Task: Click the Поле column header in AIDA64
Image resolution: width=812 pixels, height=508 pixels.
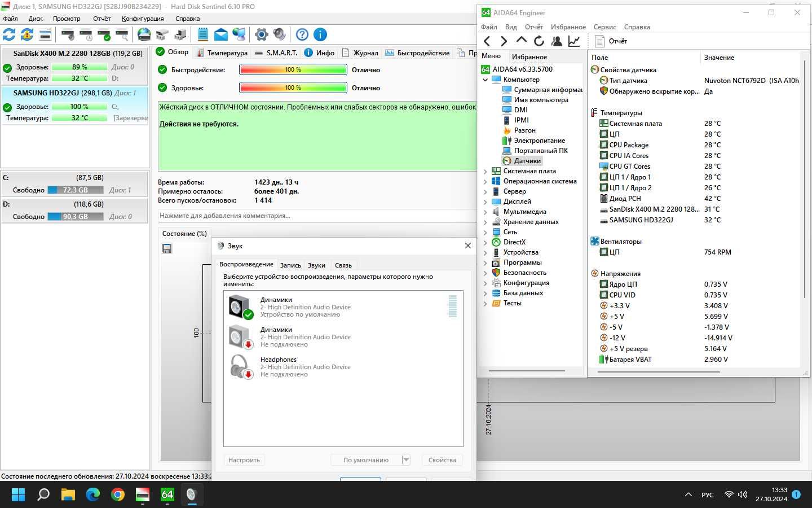Action: coord(645,58)
